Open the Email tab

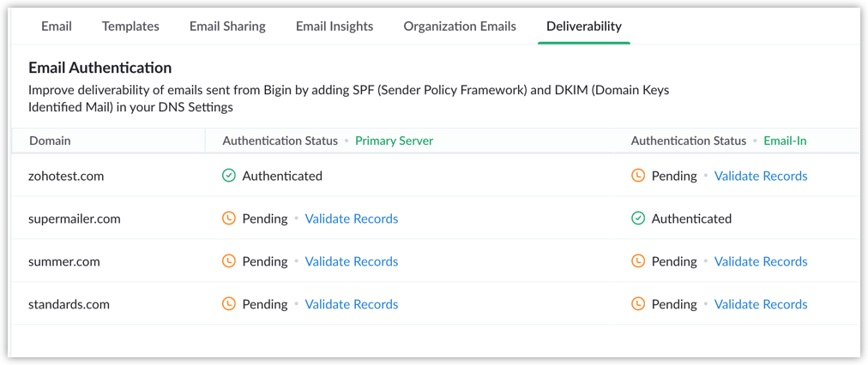(57, 26)
